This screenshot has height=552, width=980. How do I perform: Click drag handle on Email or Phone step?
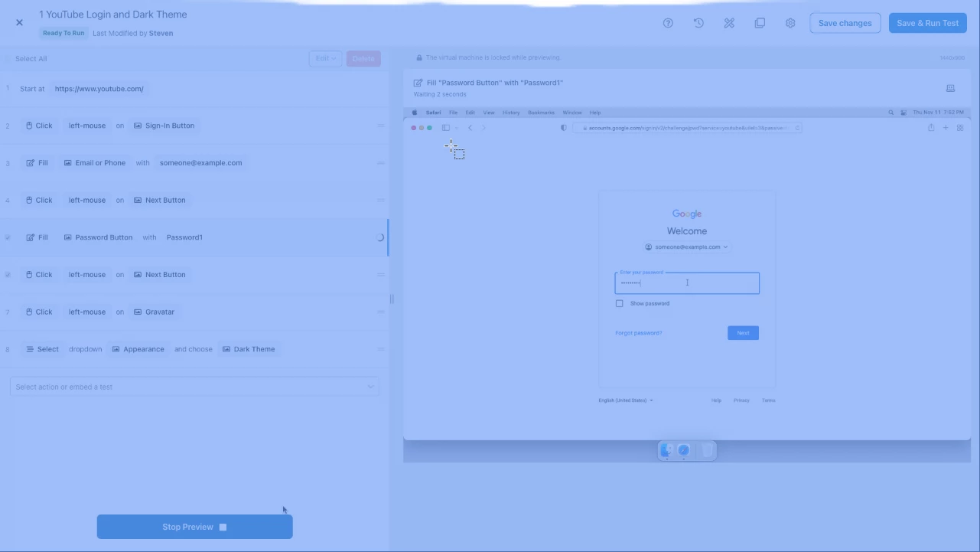[x=381, y=163]
